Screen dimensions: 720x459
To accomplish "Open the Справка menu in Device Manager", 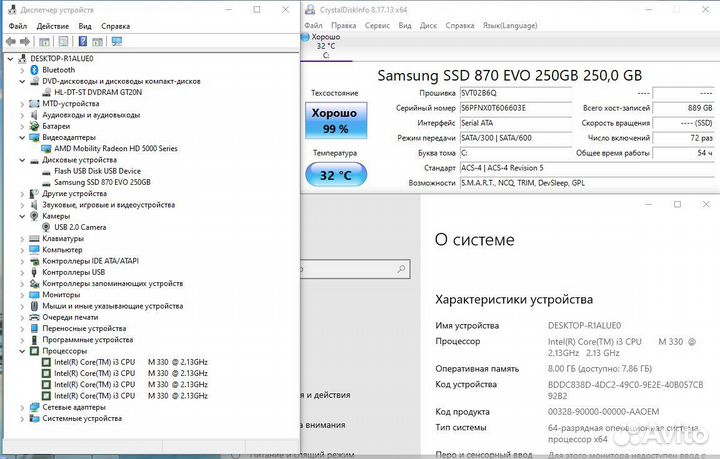I will click(116, 26).
